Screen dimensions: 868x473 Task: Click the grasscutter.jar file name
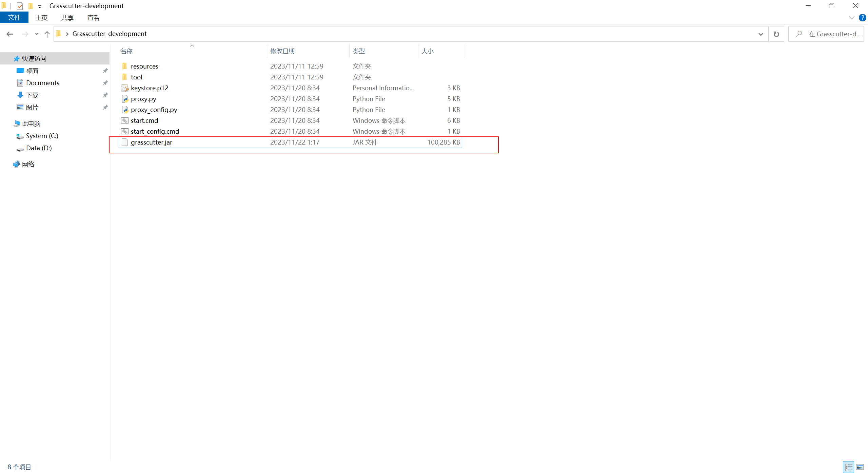pos(152,142)
